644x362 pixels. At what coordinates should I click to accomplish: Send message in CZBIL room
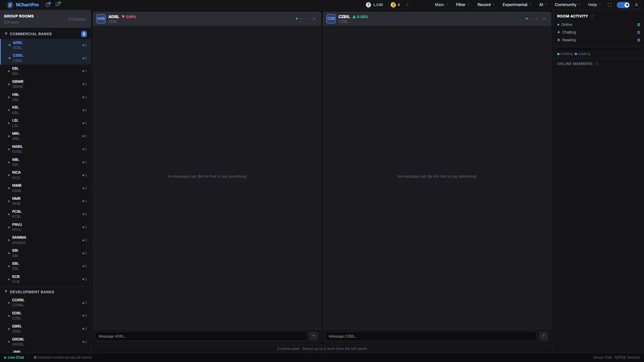click(544, 336)
